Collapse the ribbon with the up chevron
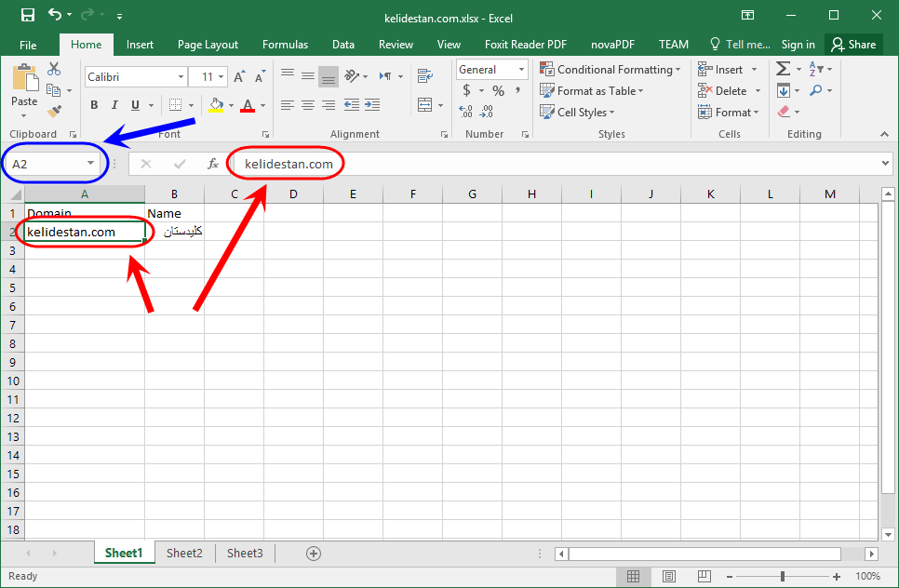The width and height of the screenshot is (899, 588). pyautogui.click(x=884, y=134)
